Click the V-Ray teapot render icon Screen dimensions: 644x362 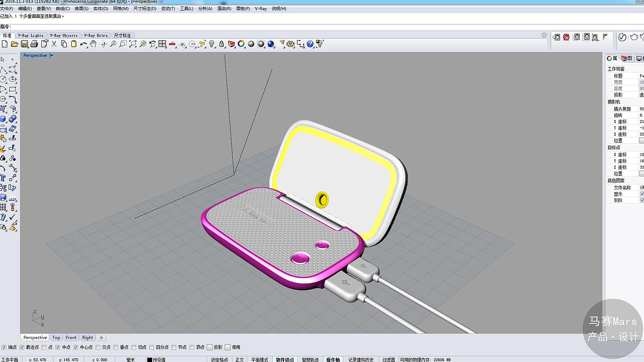(634, 37)
